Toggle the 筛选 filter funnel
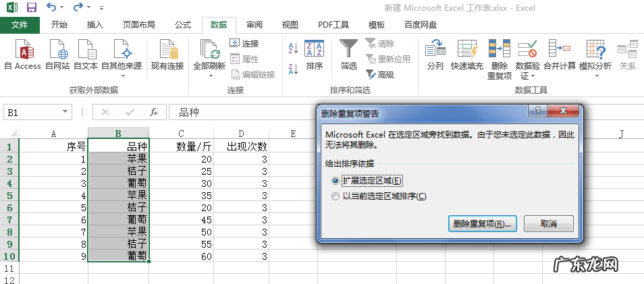Image resolution: width=644 pixels, height=284 pixels. pyautogui.click(x=349, y=55)
